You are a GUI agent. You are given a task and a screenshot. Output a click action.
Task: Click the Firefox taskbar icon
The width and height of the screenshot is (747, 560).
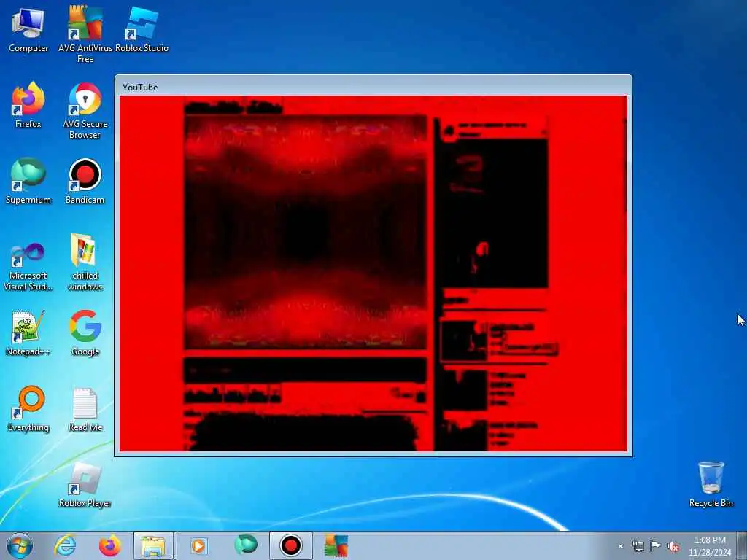point(109,545)
